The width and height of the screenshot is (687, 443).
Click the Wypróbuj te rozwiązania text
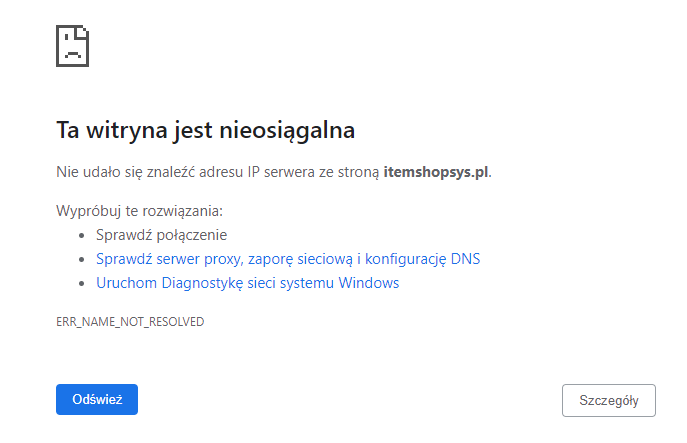pos(139,211)
